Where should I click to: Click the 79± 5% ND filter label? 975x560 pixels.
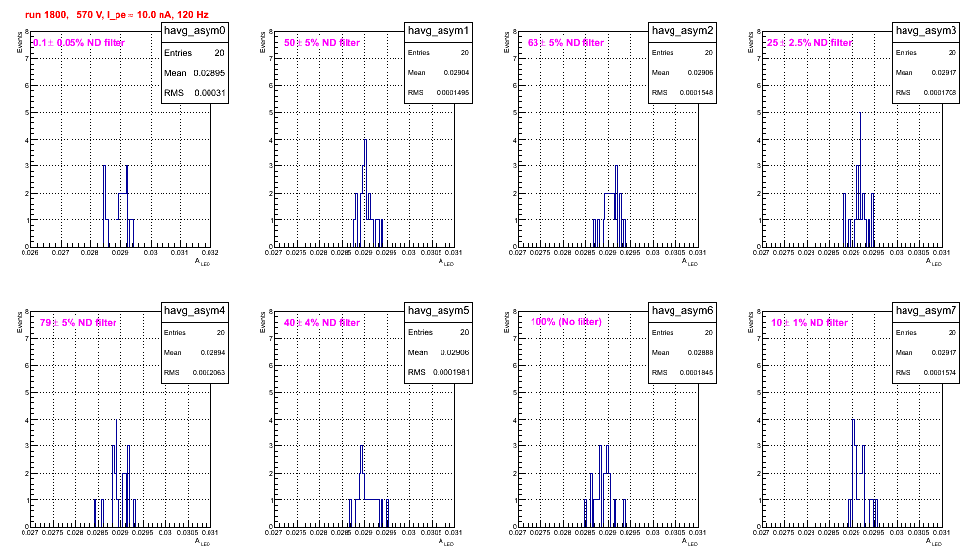78,323
